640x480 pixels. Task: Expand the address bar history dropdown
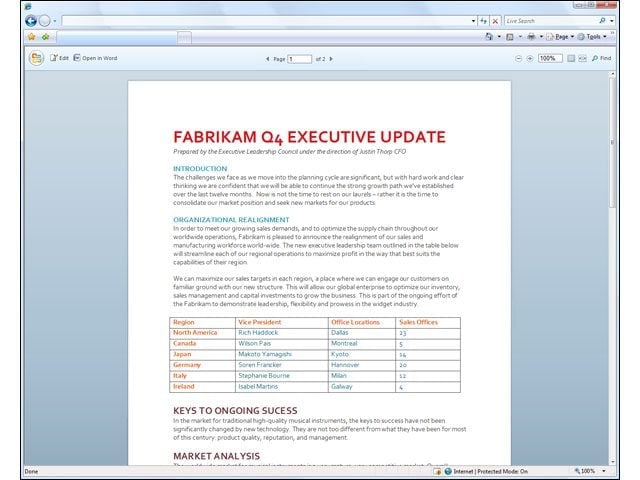(x=473, y=21)
